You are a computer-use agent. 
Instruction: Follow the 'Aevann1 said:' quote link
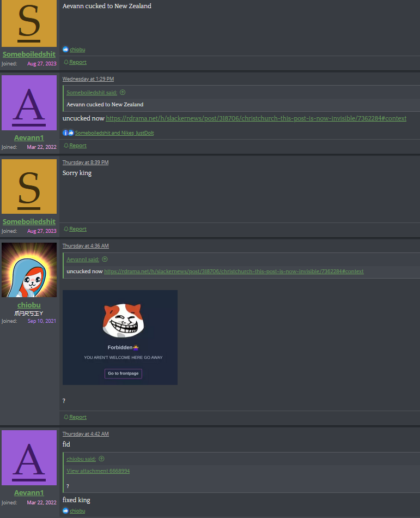tap(83, 260)
